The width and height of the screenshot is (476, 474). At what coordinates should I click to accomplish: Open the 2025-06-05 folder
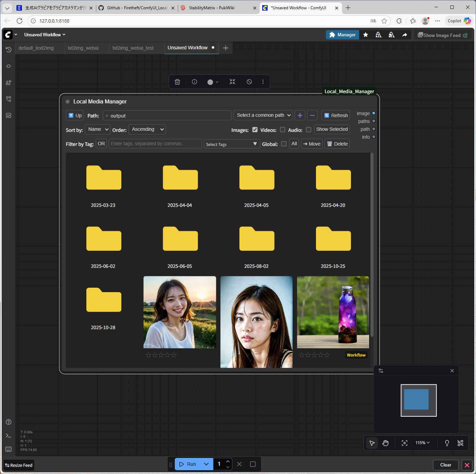(180, 239)
